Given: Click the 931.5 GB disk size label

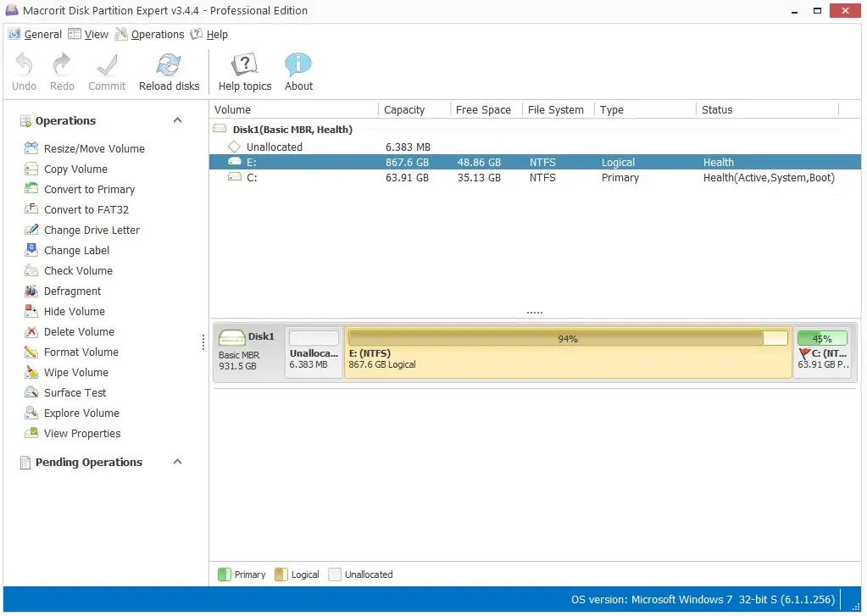Looking at the screenshot, I should pos(237,366).
